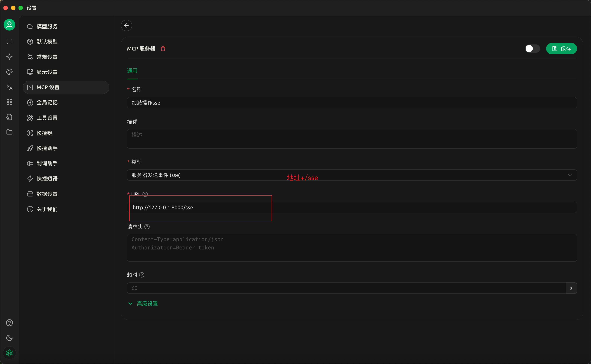
Task: Open the mini apps grid icon
Action: click(x=9, y=102)
